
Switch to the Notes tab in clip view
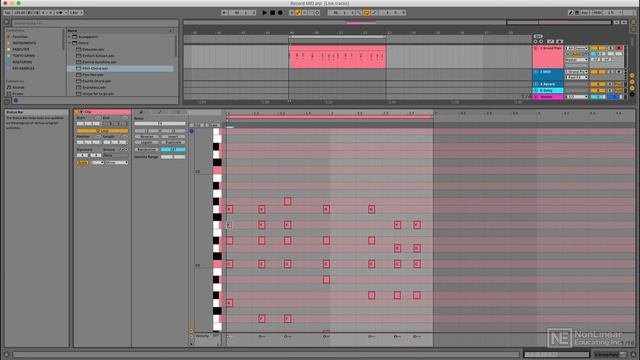click(141, 112)
